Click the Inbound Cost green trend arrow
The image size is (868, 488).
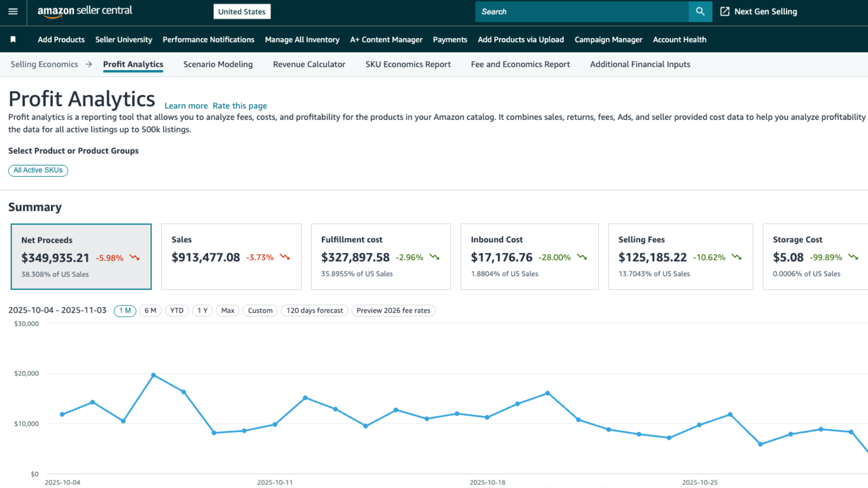coord(582,257)
